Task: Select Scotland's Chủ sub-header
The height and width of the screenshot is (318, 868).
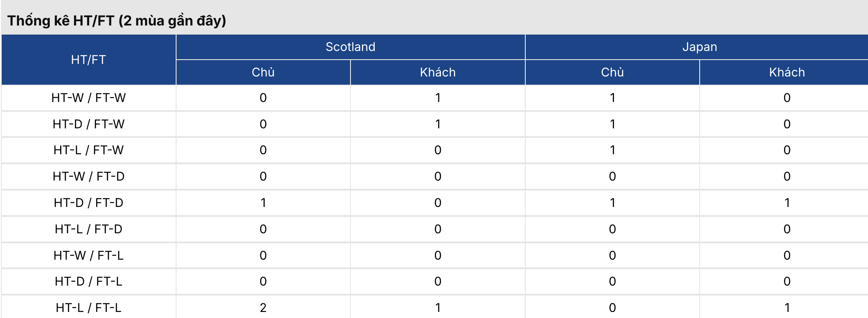Action: pyautogui.click(x=263, y=72)
